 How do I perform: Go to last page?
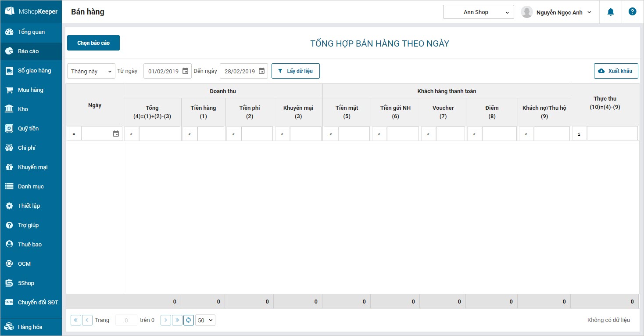(x=177, y=320)
